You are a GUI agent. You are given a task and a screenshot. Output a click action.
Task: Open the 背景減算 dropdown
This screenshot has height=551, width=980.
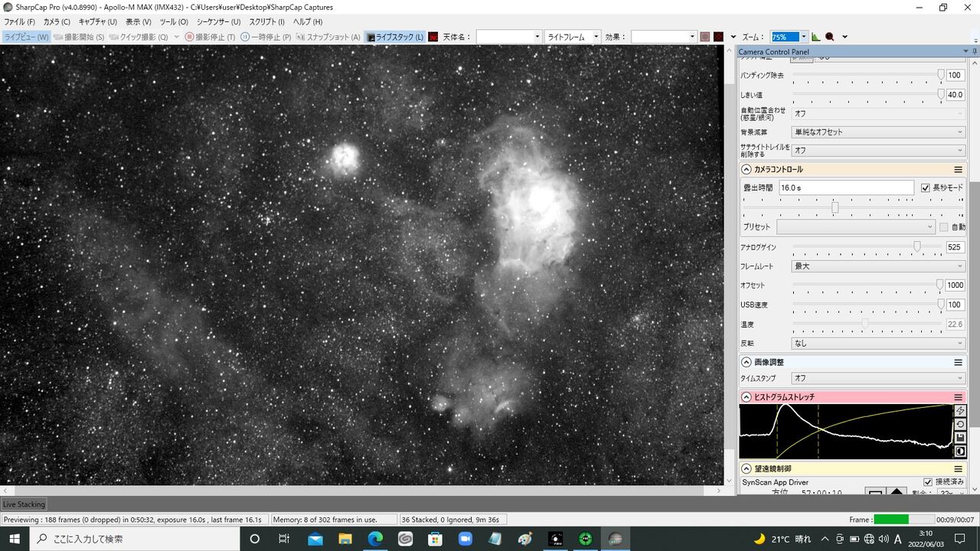click(x=879, y=132)
